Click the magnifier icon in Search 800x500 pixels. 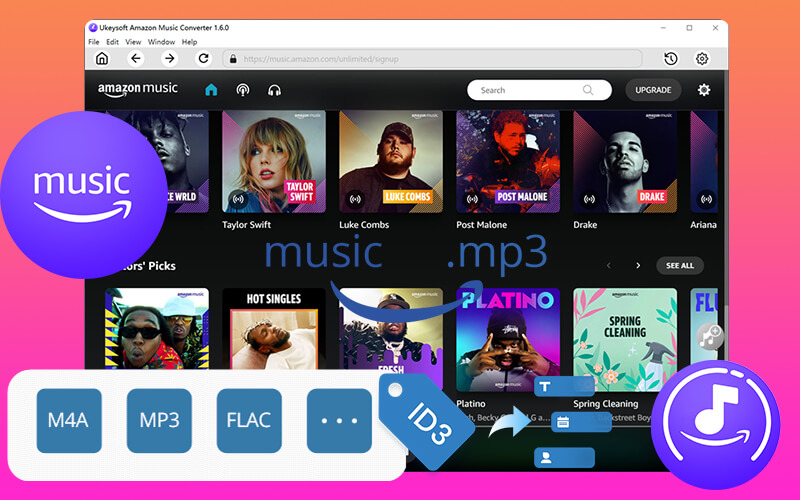pyautogui.click(x=588, y=90)
